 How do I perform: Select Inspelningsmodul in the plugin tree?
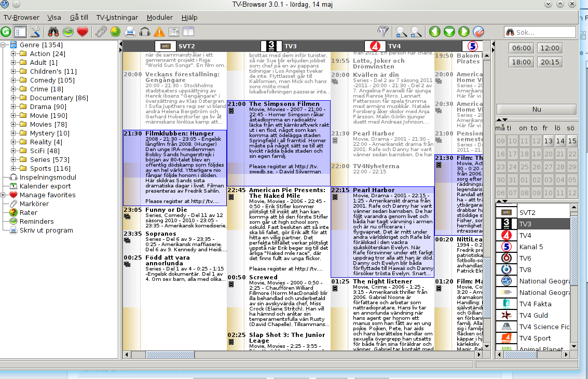coord(48,178)
